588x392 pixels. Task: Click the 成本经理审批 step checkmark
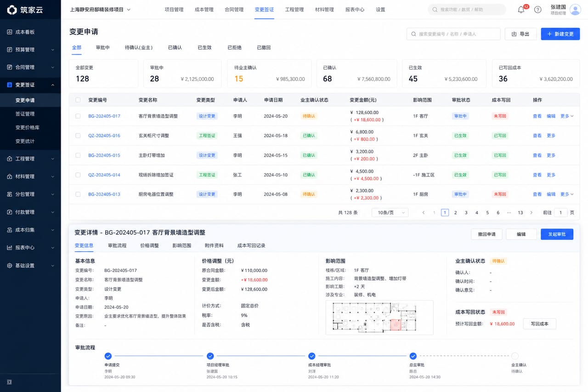311,356
